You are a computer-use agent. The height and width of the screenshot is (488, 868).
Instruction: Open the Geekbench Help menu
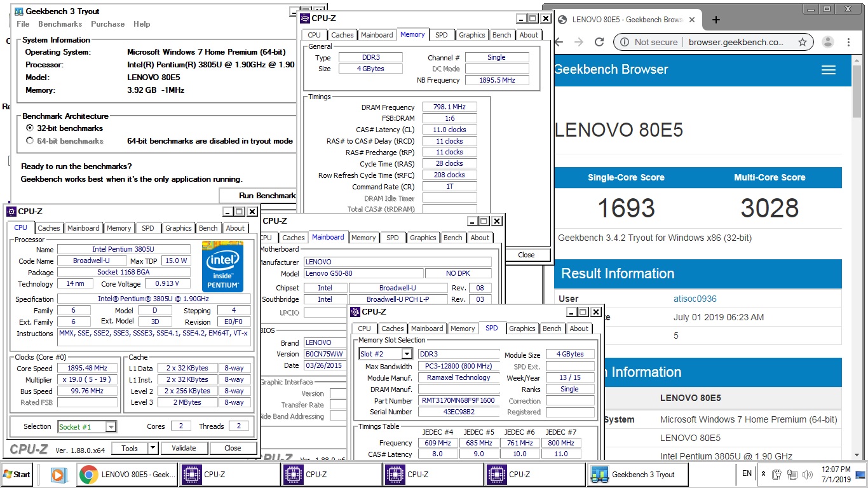(142, 24)
